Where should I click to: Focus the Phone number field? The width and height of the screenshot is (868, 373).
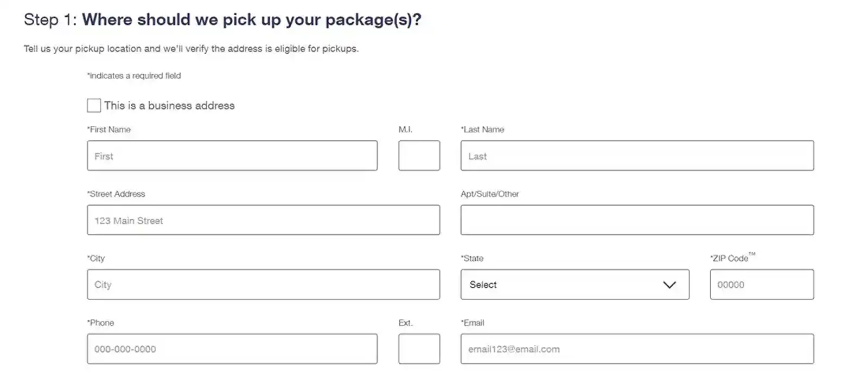(232, 349)
